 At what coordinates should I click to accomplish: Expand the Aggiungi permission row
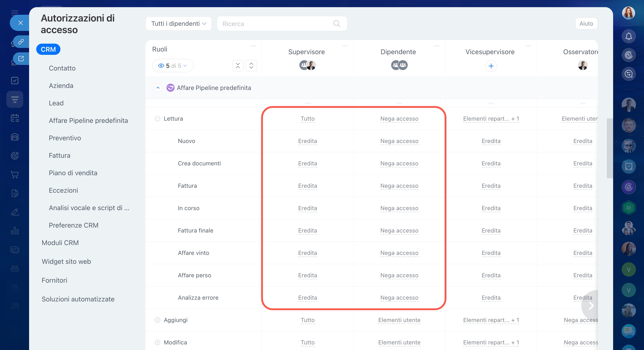tap(157, 320)
